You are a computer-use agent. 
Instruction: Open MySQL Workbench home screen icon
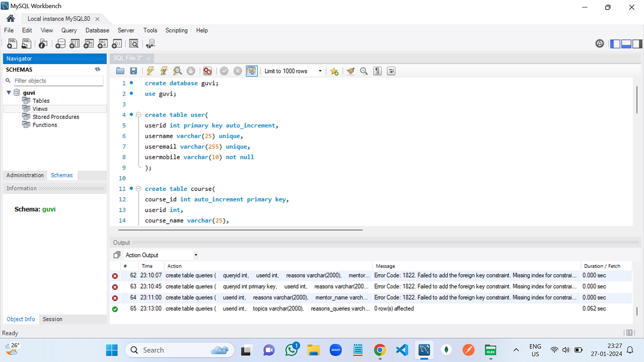[10, 18]
